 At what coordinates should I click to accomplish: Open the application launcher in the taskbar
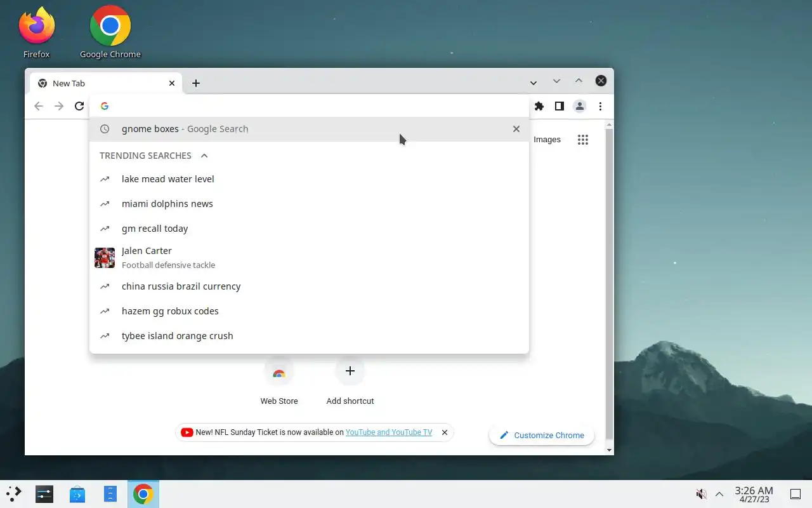pos(14,494)
